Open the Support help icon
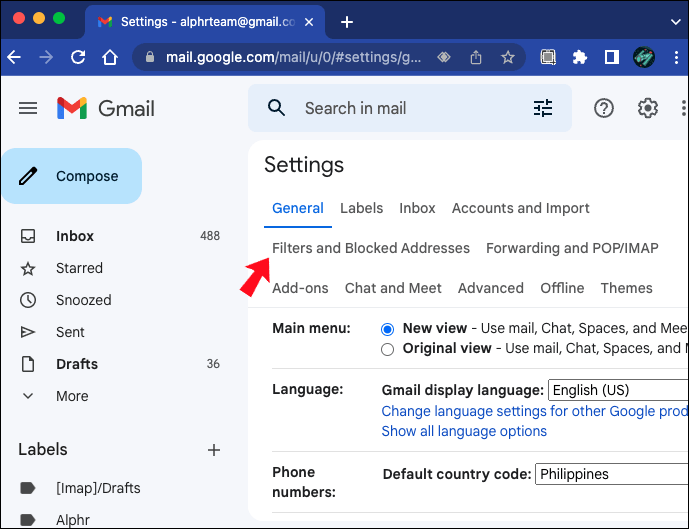Viewport: 689px width, 529px height. (x=604, y=108)
